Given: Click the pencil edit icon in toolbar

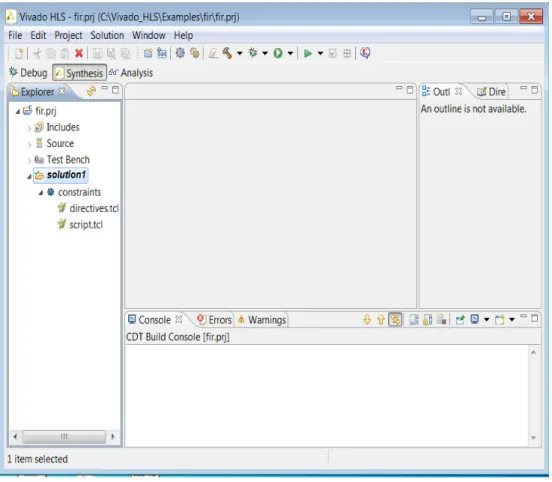Looking at the screenshot, I should pos(213,53).
